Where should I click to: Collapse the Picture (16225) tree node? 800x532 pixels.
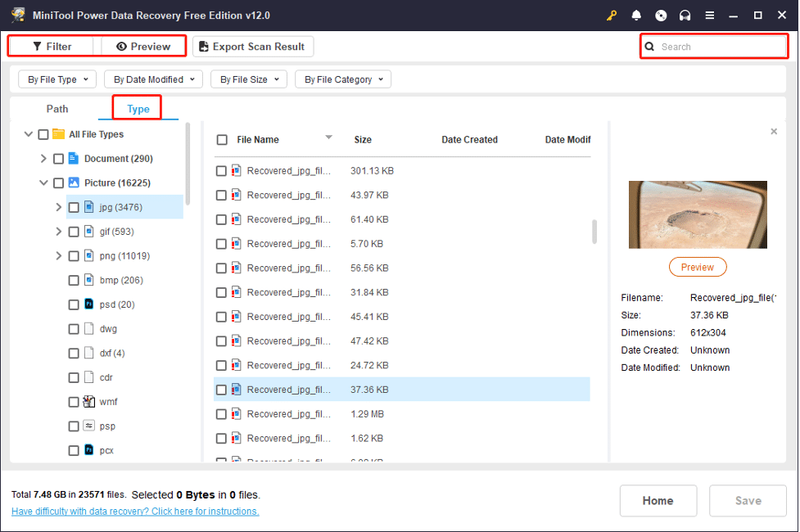coord(43,183)
